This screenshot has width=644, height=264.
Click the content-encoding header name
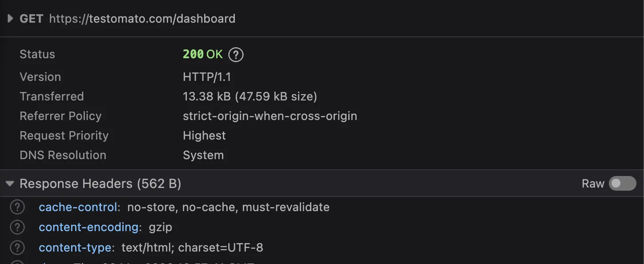click(89, 227)
